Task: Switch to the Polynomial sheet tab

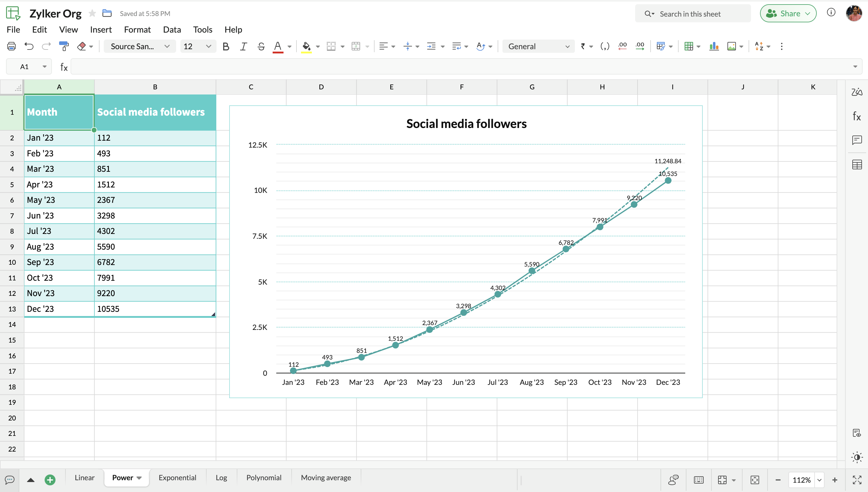Action: coord(264,478)
